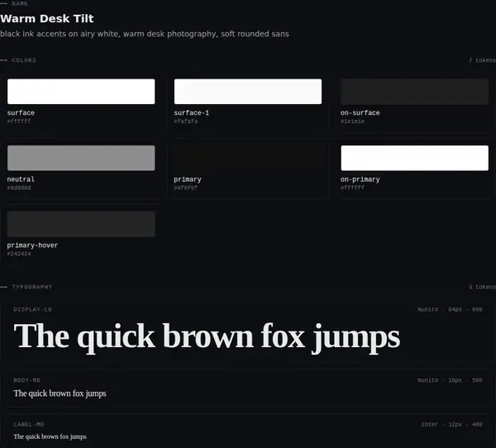
Task: Click the primary token name
Action: [x=188, y=179]
